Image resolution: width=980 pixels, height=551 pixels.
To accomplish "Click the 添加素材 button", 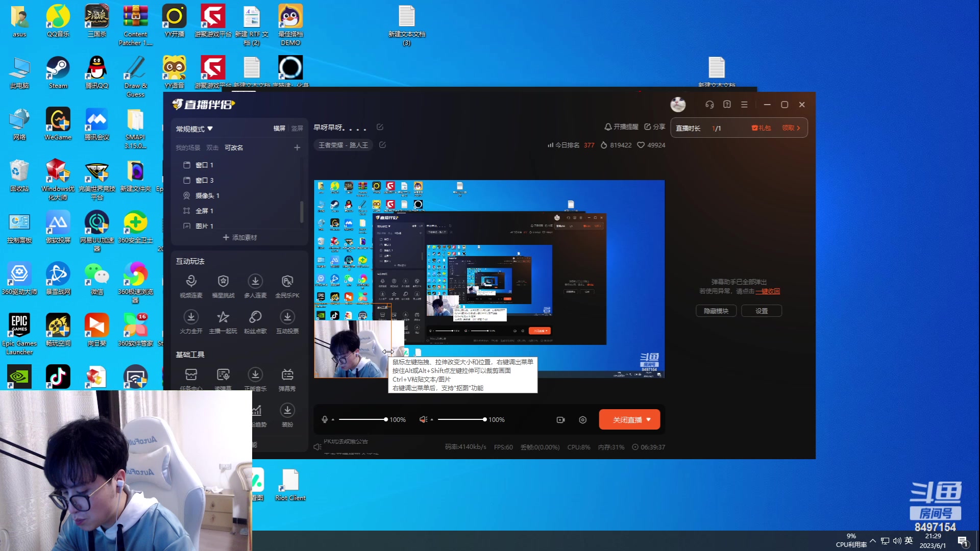I will pyautogui.click(x=240, y=238).
